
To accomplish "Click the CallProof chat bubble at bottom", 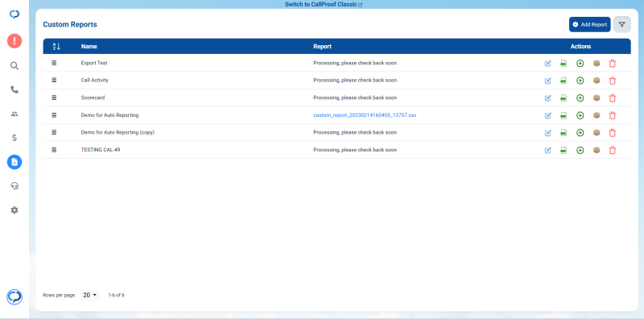I will [x=14, y=296].
